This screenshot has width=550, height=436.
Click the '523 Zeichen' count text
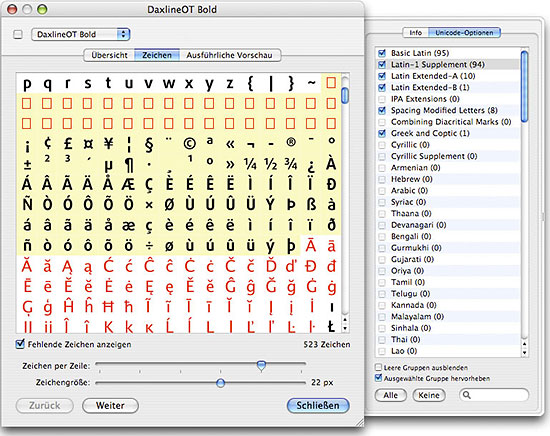327,344
